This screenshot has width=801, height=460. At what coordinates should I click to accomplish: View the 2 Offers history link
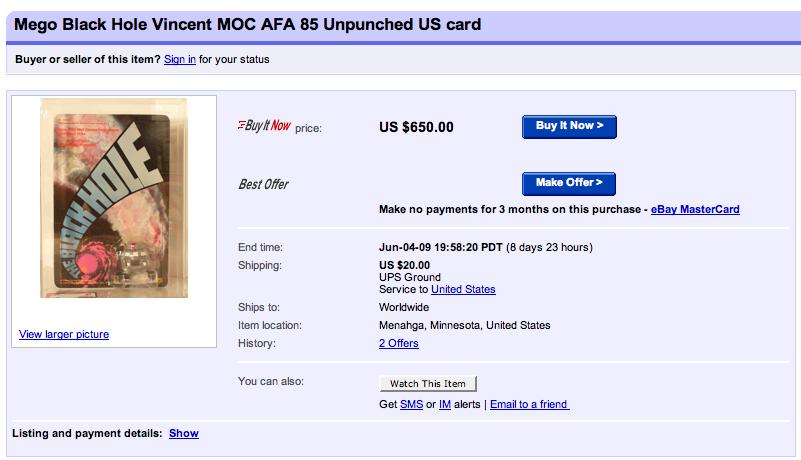pos(398,343)
